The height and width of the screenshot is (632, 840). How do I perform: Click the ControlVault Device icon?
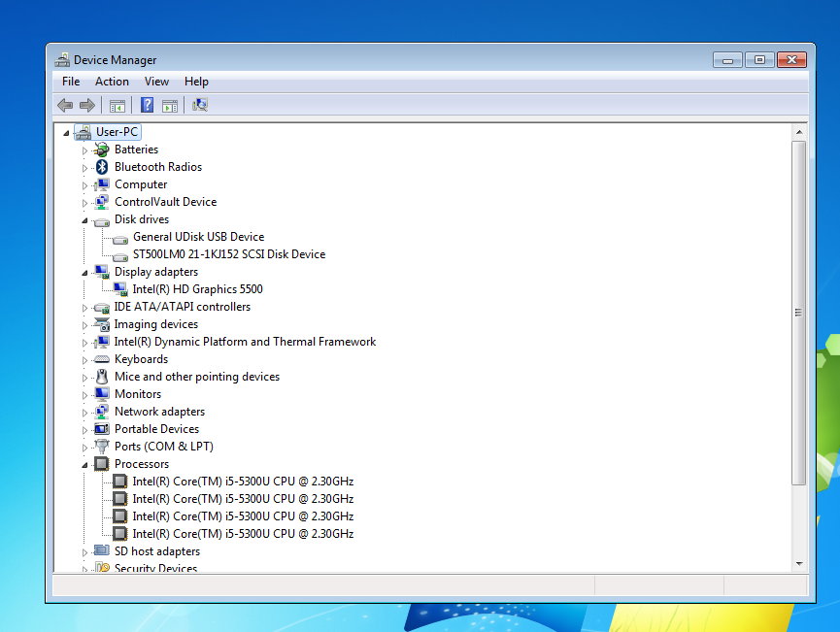[101, 202]
